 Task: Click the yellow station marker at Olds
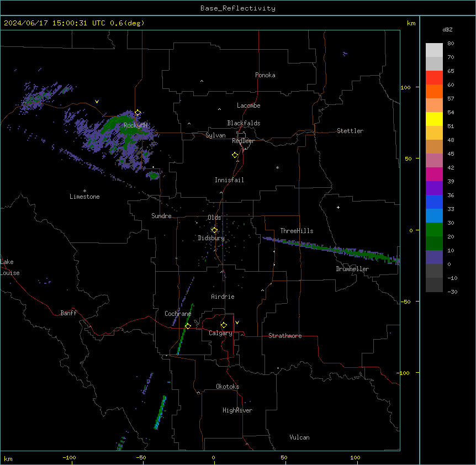214,230
